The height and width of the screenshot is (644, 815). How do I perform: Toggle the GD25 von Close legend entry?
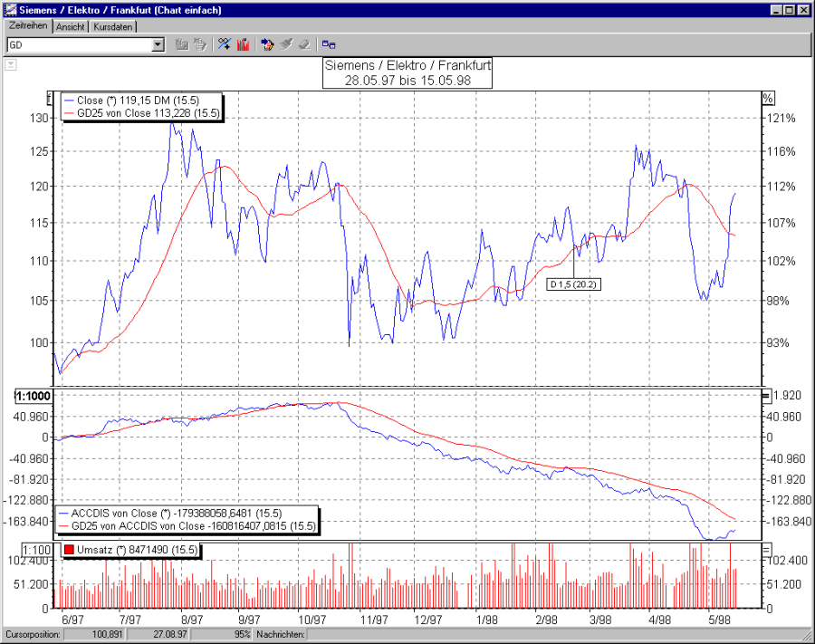(131, 112)
